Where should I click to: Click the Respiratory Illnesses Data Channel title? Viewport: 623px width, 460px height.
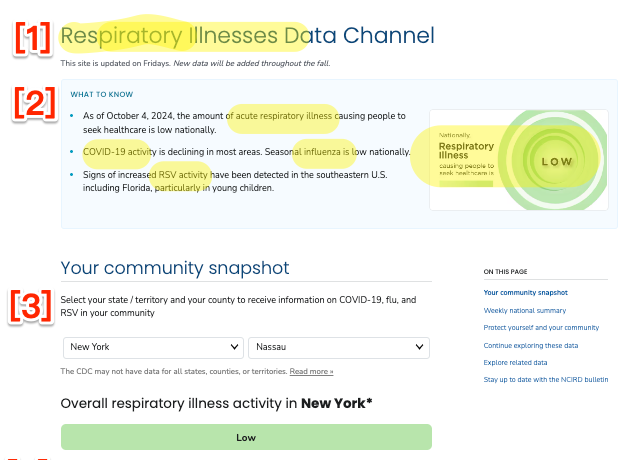click(247, 35)
